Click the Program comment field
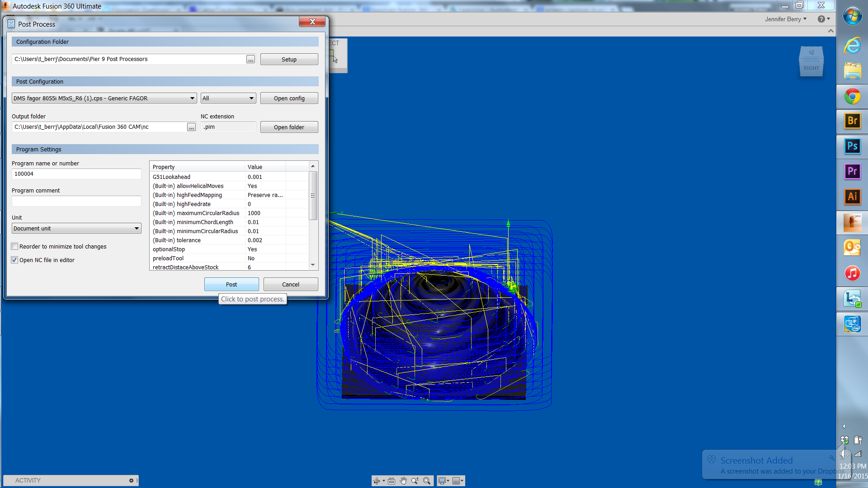868x488 pixels. tap(76, 201)
